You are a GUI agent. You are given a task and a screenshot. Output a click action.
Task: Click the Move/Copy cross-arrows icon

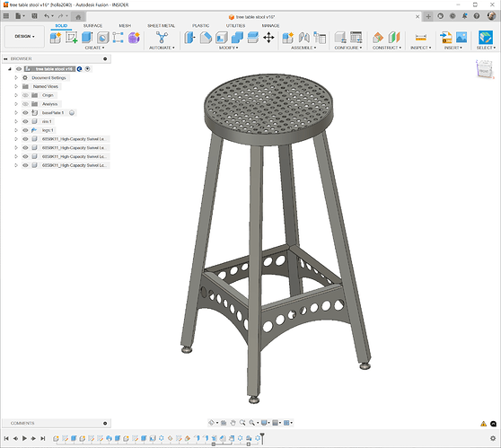click(x=268, y=38)
